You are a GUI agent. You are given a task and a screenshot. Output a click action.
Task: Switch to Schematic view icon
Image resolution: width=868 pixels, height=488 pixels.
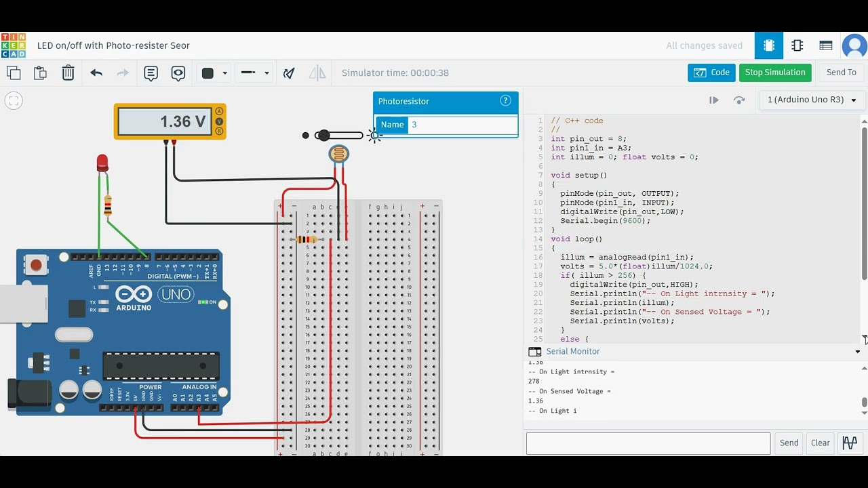(x=797, y=45)
